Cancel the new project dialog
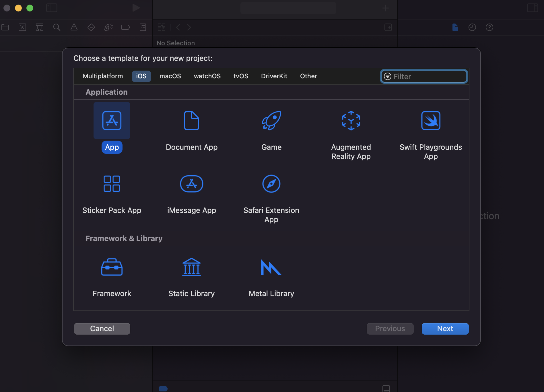This screenshot has width=544, height=392. (x=102, y=329)
